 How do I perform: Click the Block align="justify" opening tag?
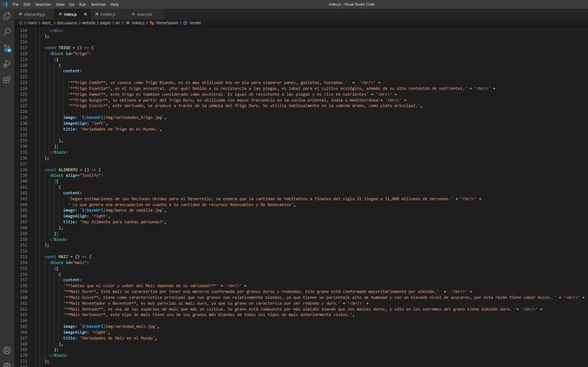pos(76,175)
